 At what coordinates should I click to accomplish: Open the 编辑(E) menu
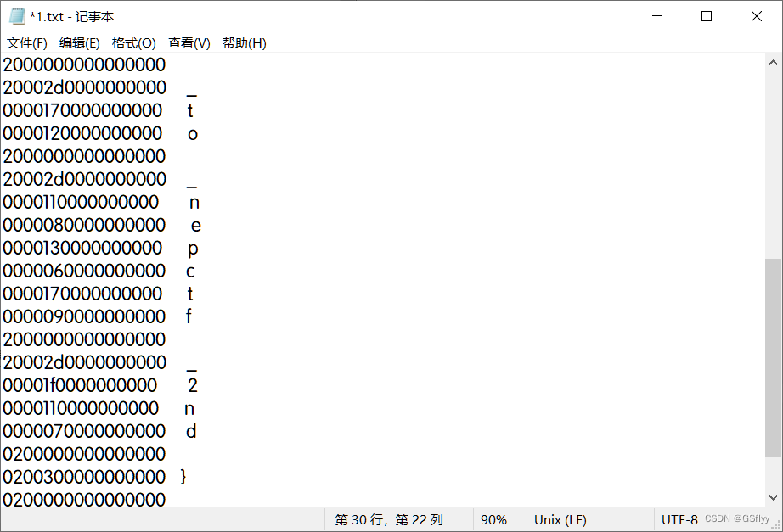pos(80,42)
